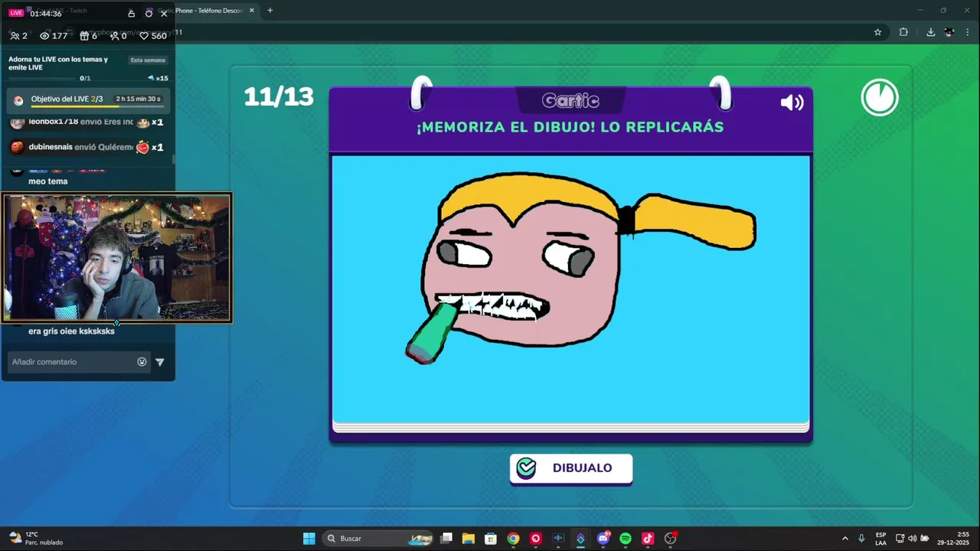The image size is (980, 551).
Task: Open the volume speaker tray icon
Action: [912, 539]
